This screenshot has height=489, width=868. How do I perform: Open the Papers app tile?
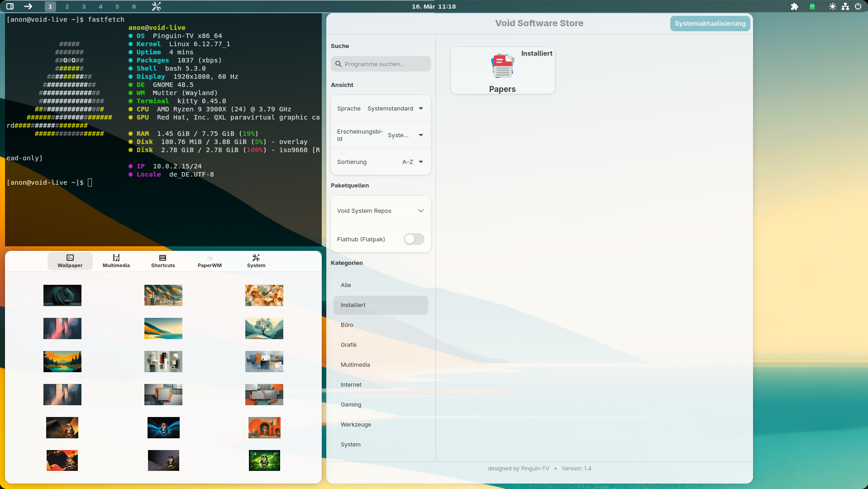(x=502, y=71)
